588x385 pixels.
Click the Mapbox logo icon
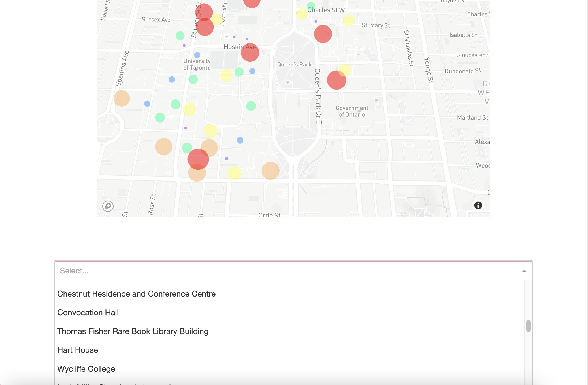click(x=108, y=206)
